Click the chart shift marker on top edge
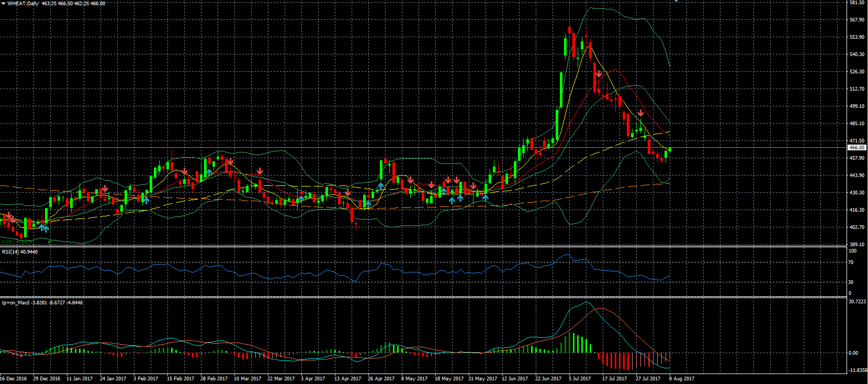This screenshot has height=384, width=868. point(675,1)
